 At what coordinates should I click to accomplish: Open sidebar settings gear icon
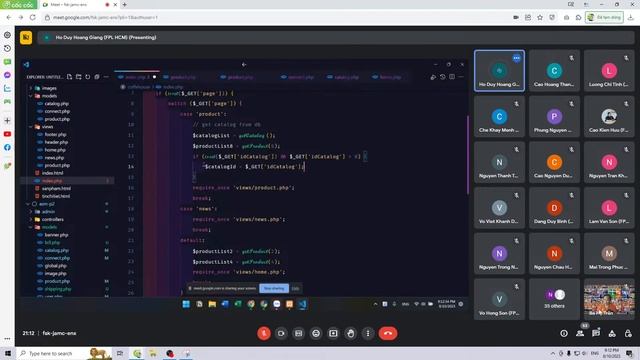(x=7, y=35)
